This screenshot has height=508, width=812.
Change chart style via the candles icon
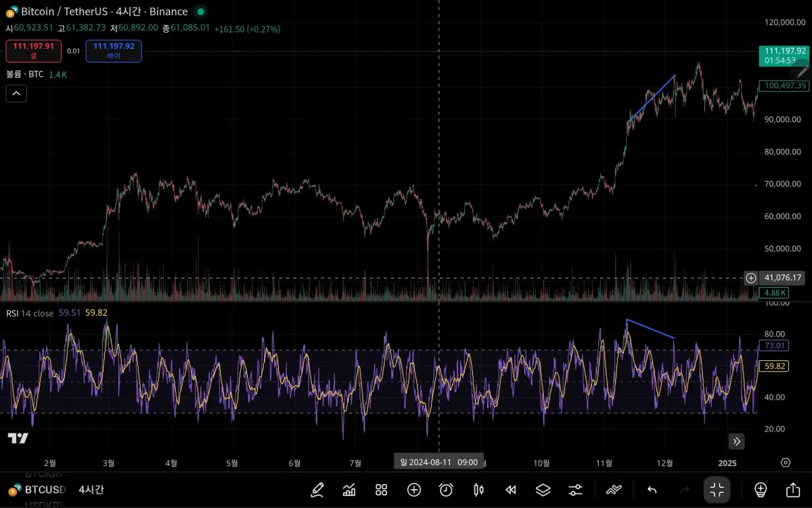tap(478, 490)
